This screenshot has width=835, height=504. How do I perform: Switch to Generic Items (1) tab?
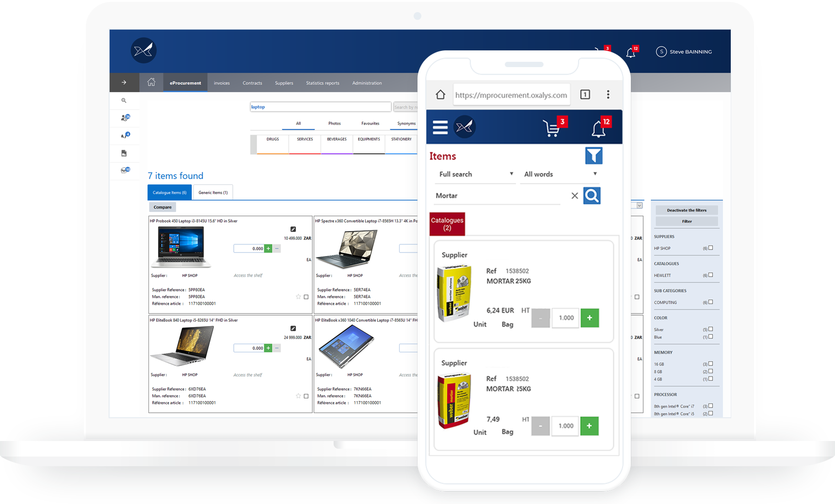(x=213, y=192)
